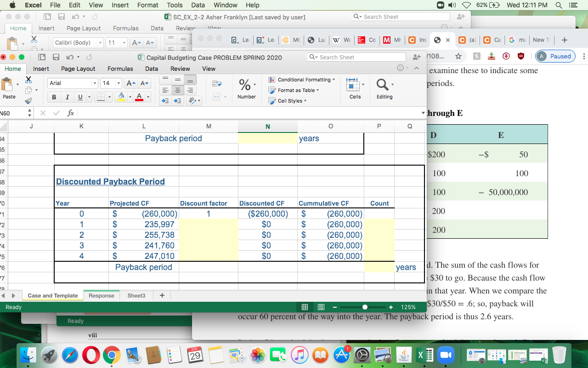Open the Format menu in the menu bar

pyautogui.click(x=147, y=5)
